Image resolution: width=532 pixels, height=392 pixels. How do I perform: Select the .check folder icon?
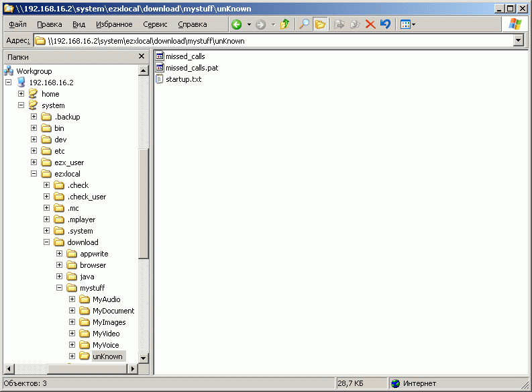(x=59, y=185)
